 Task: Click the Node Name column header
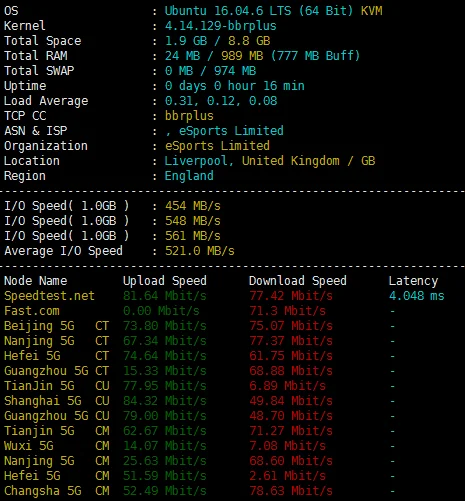click(35, 281)
